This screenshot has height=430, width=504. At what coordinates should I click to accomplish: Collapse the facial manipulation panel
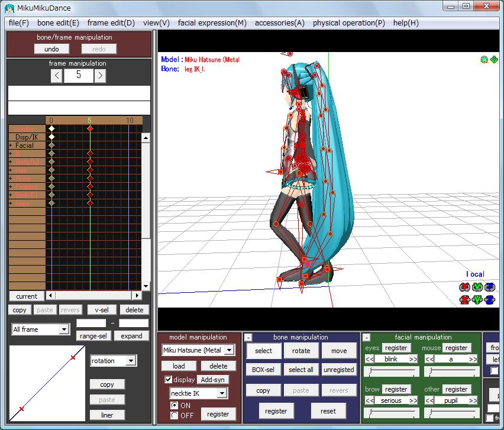(367, 338)
